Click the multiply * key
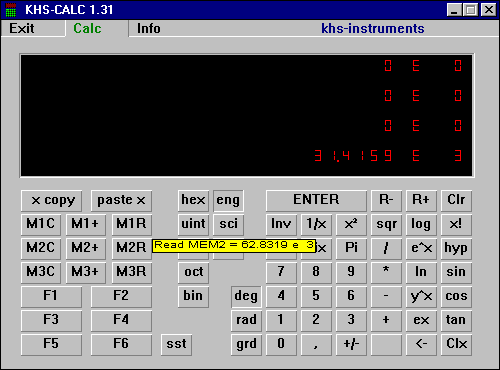This screenshot has height=370, width=500. pos(386,272)
